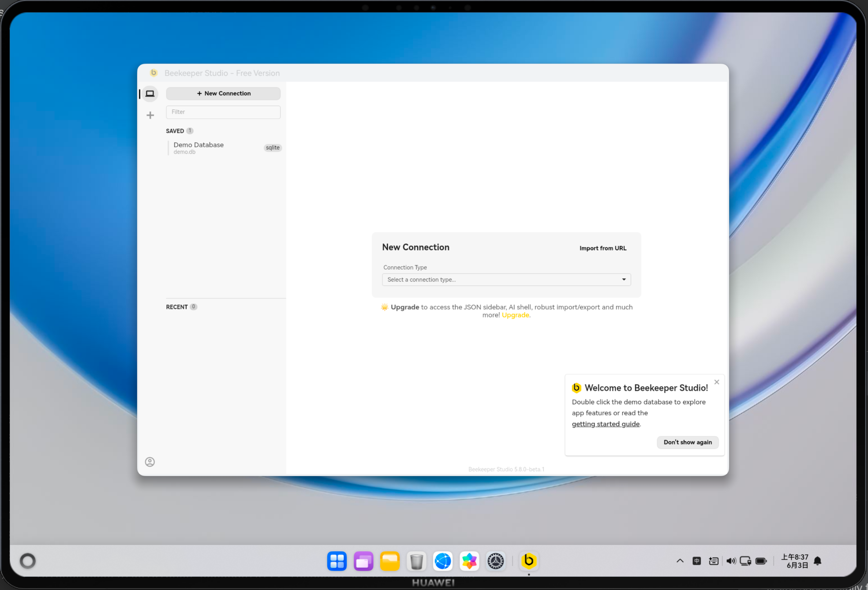Switch the input method tray icon

[x=697, y=561]
